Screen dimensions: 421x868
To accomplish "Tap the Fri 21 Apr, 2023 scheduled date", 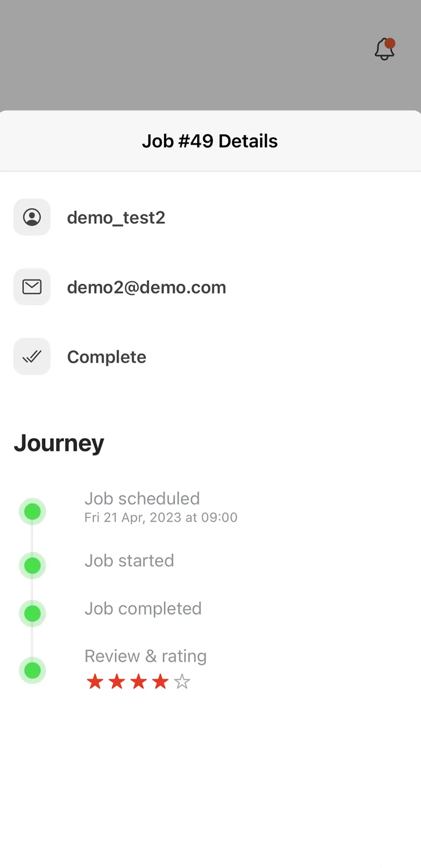I will click(161, 518).
